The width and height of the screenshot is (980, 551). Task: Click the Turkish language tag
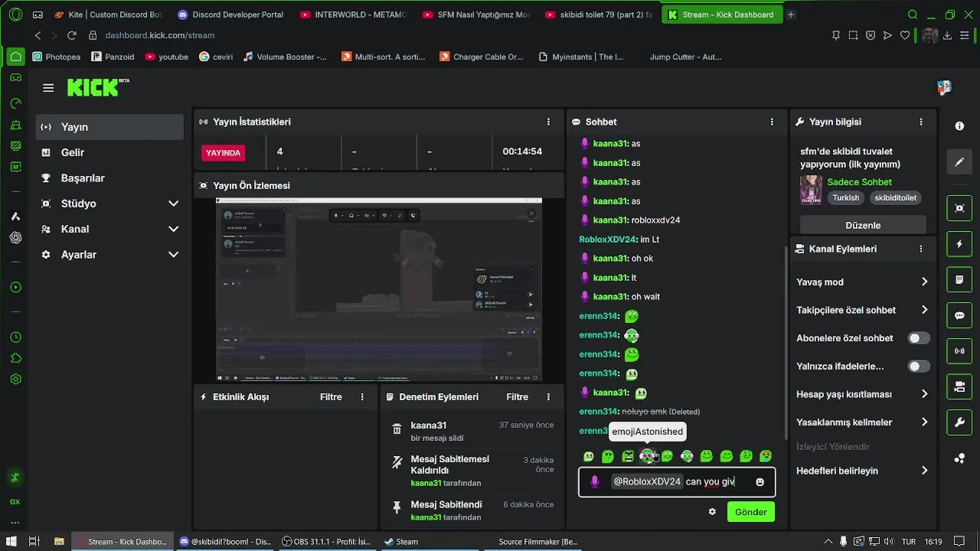(x=846, y=197)
